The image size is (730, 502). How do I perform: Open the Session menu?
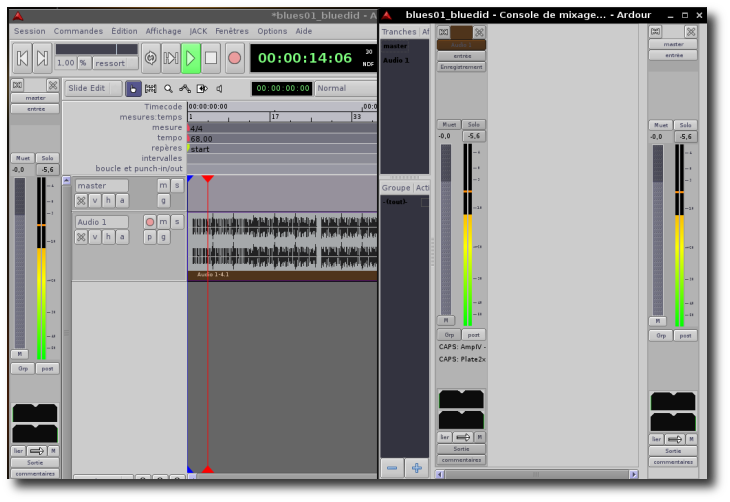pos(29,31)
